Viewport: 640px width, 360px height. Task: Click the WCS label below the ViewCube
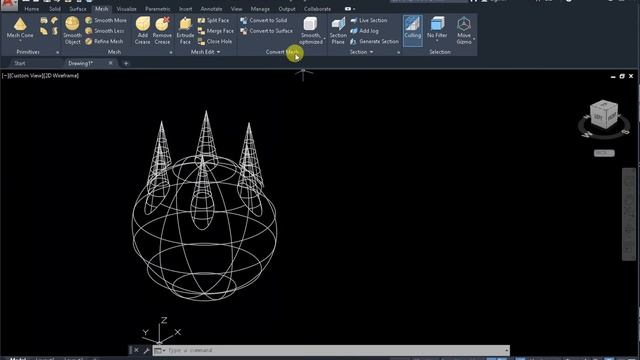click(604, 153)
